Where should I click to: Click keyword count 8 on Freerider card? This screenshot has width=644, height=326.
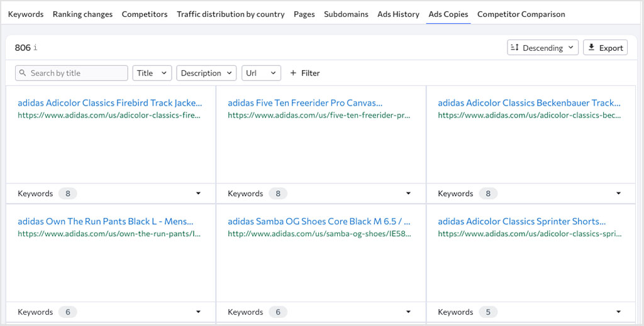[278, 193]
